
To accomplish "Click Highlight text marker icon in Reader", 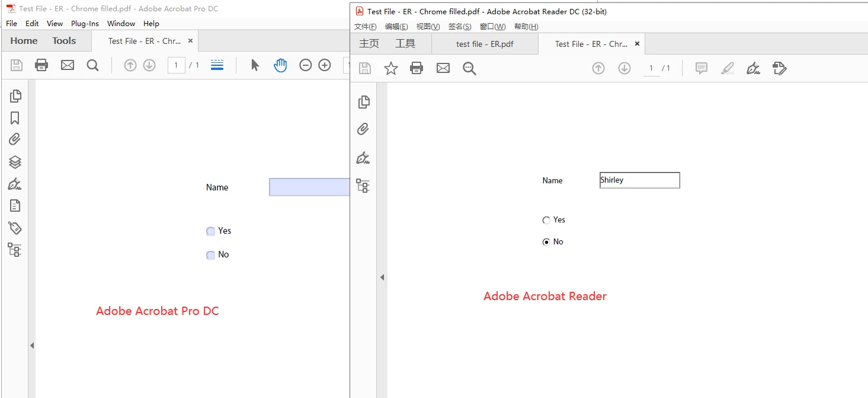I will (x=728, y=68).
